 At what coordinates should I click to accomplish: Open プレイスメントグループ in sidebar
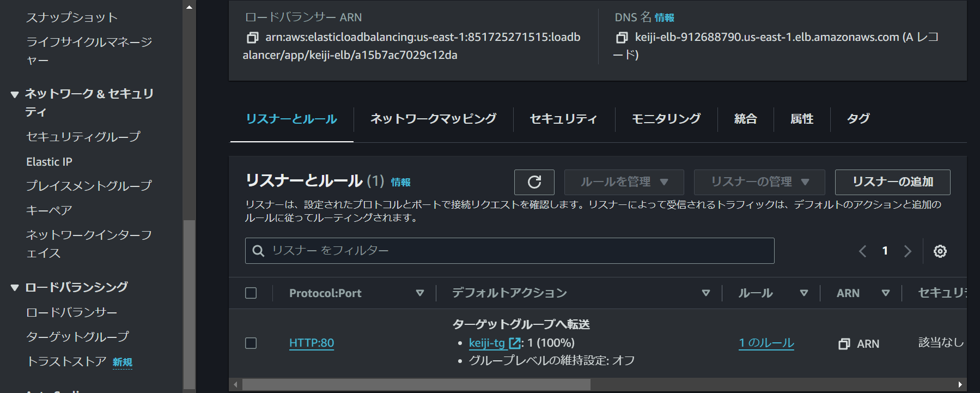pyautogui.click(x=89, y=186)
